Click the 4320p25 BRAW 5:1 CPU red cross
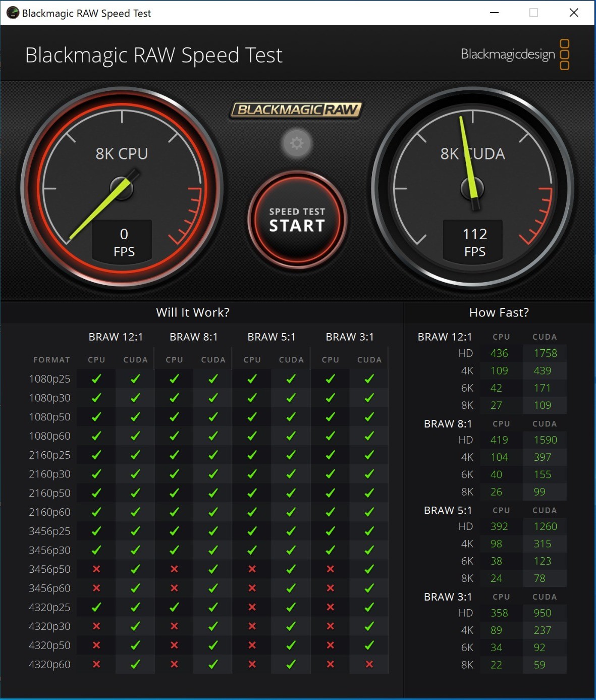Image resolution: width=596 pixels, height=700 pixels. [x=252, y=607]
